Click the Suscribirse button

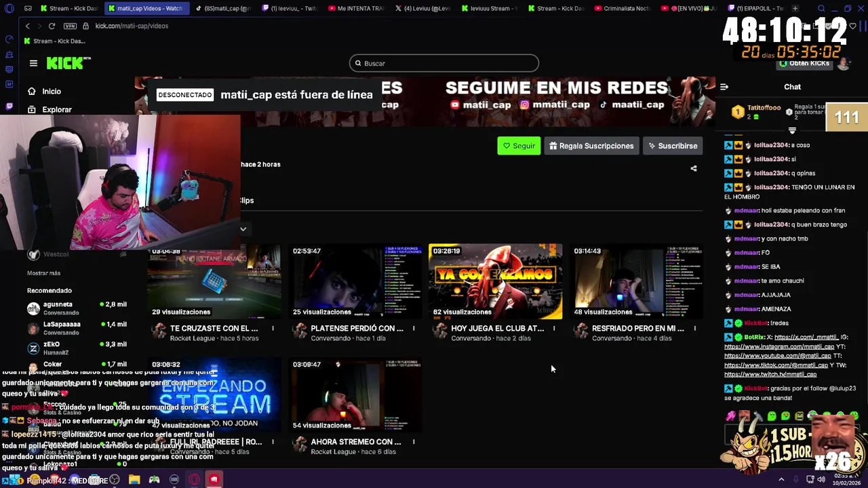point(672,146)
